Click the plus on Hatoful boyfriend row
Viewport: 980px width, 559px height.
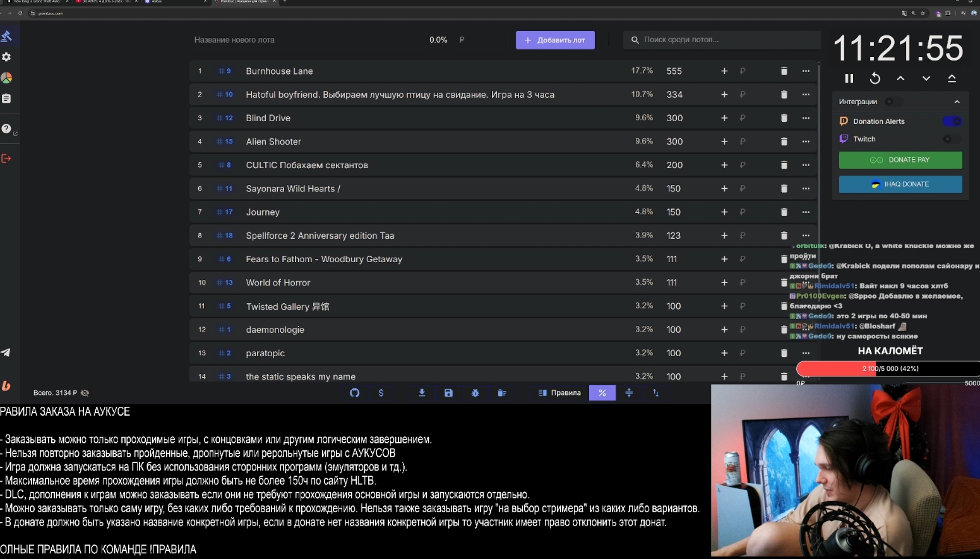coord(724,95)
